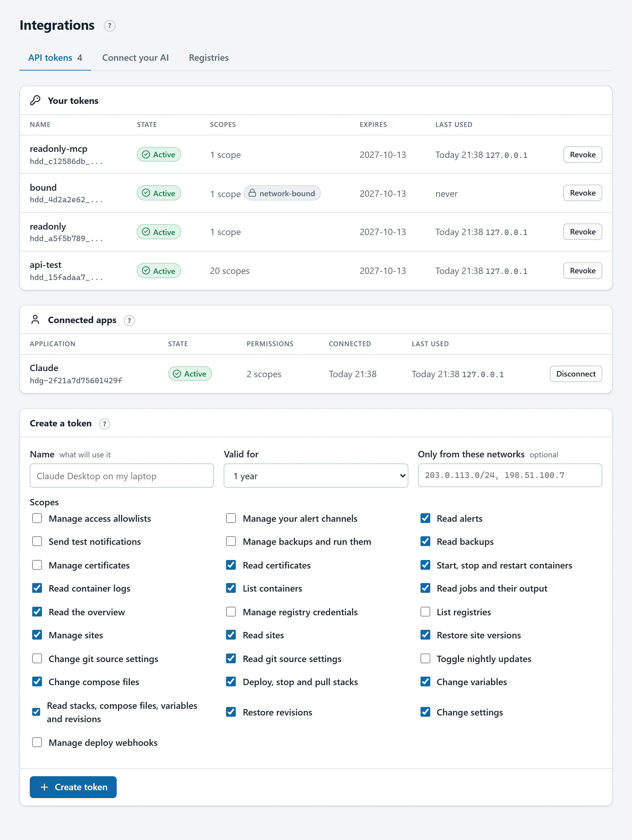
Task: Open the help icon beside Create a token
Action: pyautogui.click(x=105, y=424)
